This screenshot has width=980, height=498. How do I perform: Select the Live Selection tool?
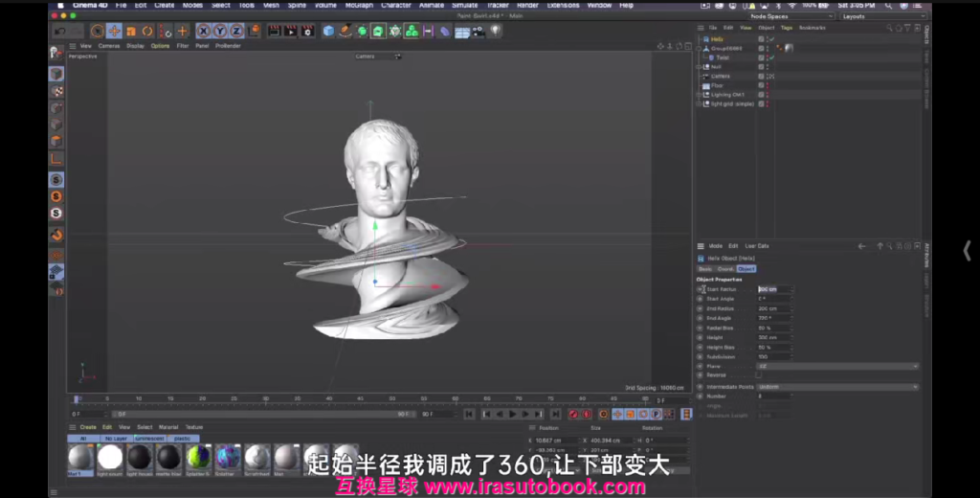coord(97,31)
